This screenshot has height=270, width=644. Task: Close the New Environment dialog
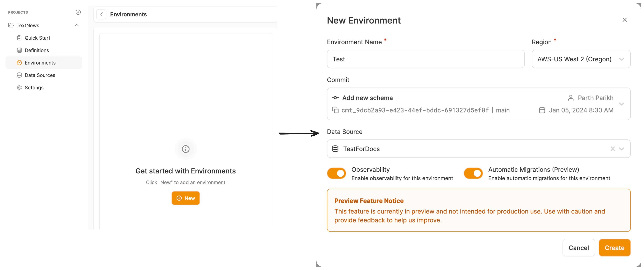(x=624, y=20)
